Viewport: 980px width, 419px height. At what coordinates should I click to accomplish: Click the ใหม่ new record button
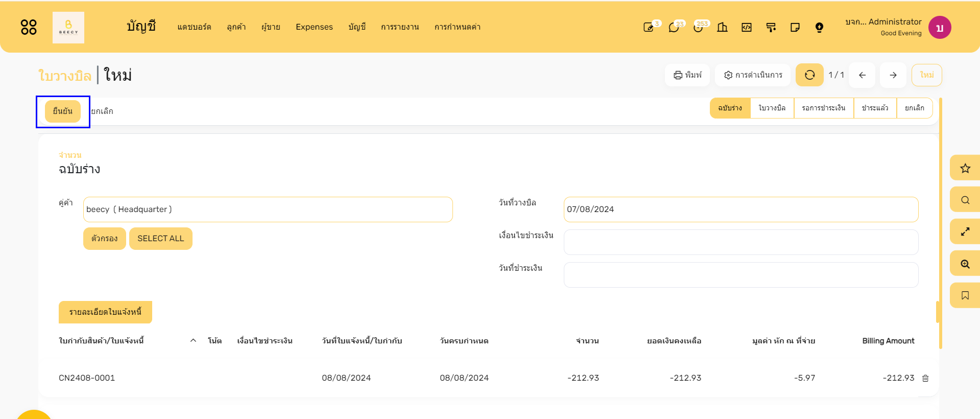coord(927,75)
